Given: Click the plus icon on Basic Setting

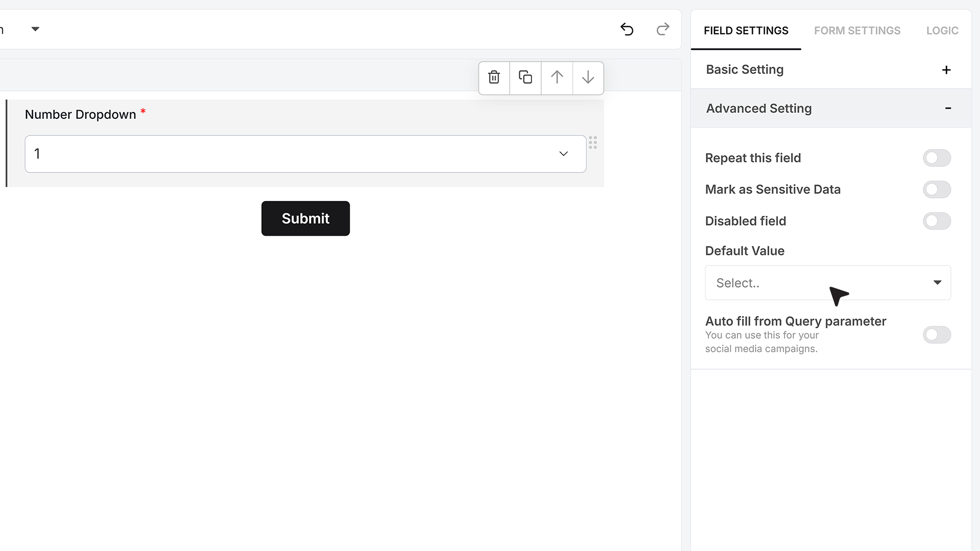Looking at the screenshot, I should (946, 70).
